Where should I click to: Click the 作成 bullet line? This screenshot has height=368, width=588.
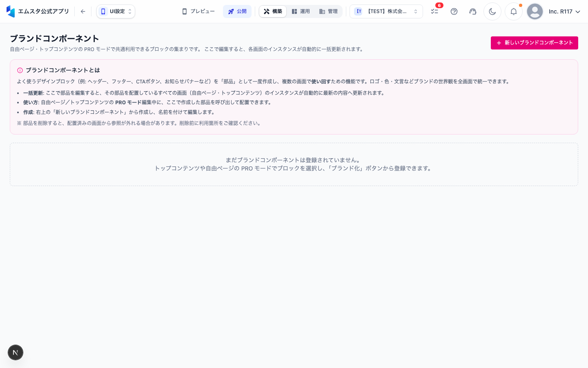coord(120,112)
